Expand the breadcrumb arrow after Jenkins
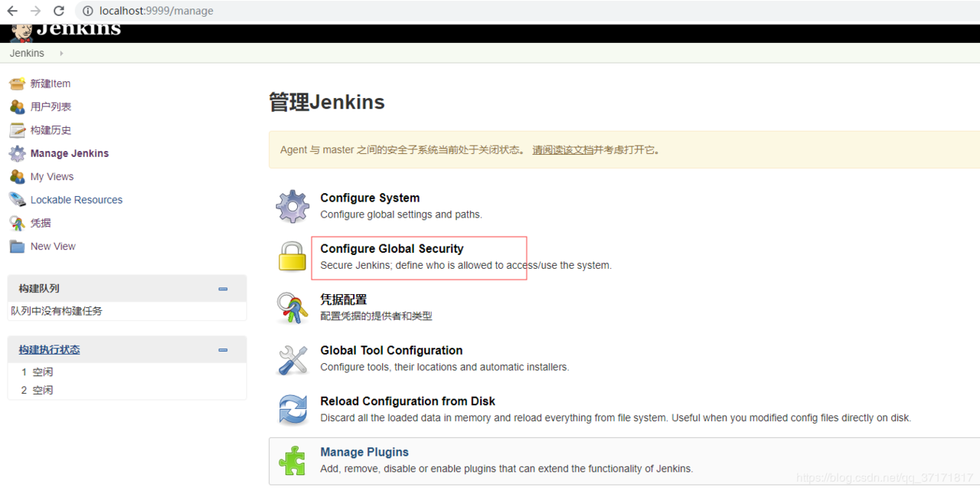 click(x=61, y=53)
